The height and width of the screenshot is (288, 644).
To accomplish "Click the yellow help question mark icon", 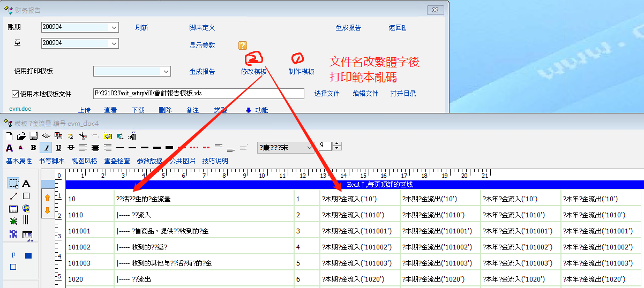I will point(243,46).
